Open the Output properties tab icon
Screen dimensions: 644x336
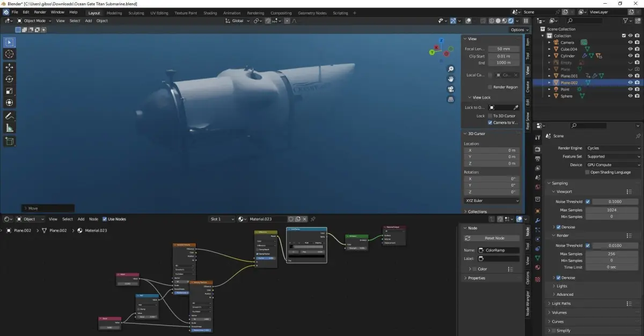tap(538, 159)
